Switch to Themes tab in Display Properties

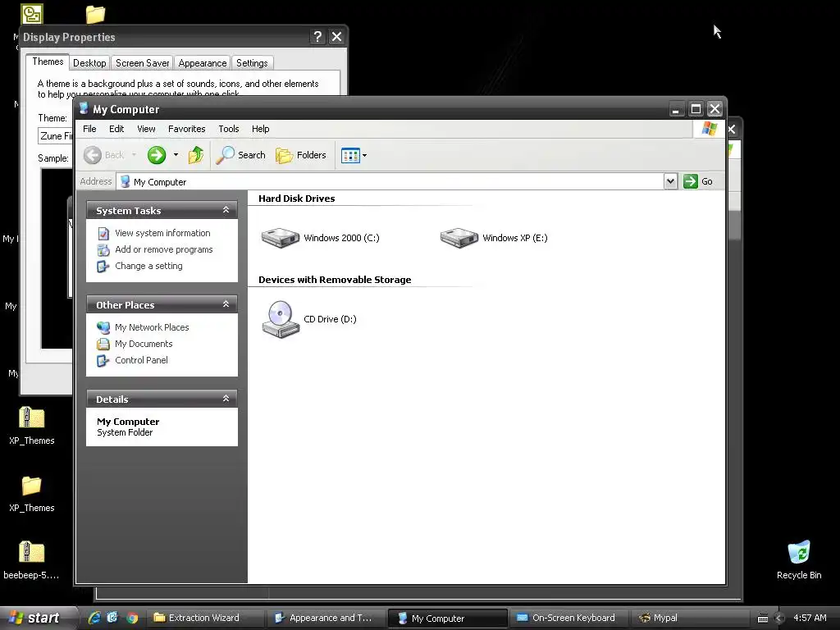(48, 62)
